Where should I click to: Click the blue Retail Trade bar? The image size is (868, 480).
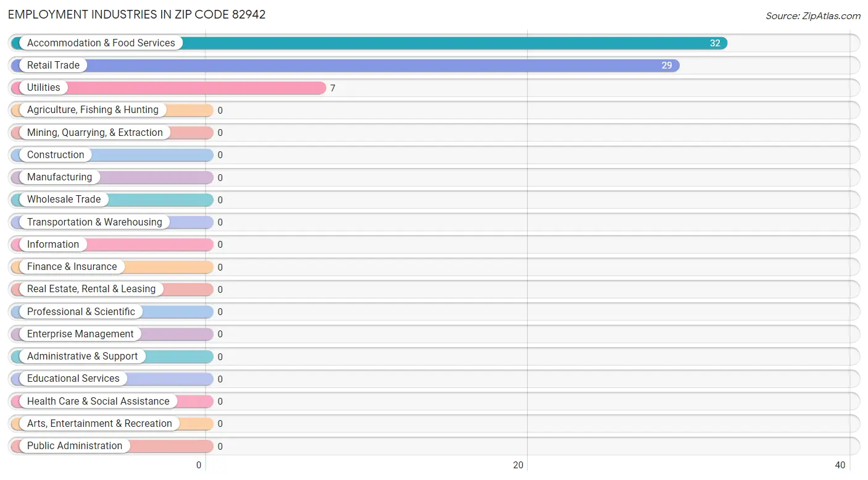[345, 65]
